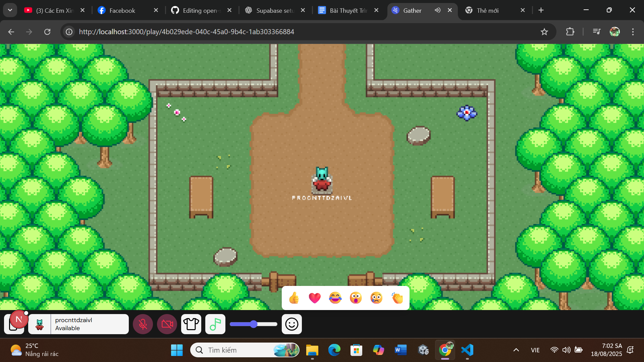Open the Chrome three-dot menu

pyautogui.click(x=633, y=32)
